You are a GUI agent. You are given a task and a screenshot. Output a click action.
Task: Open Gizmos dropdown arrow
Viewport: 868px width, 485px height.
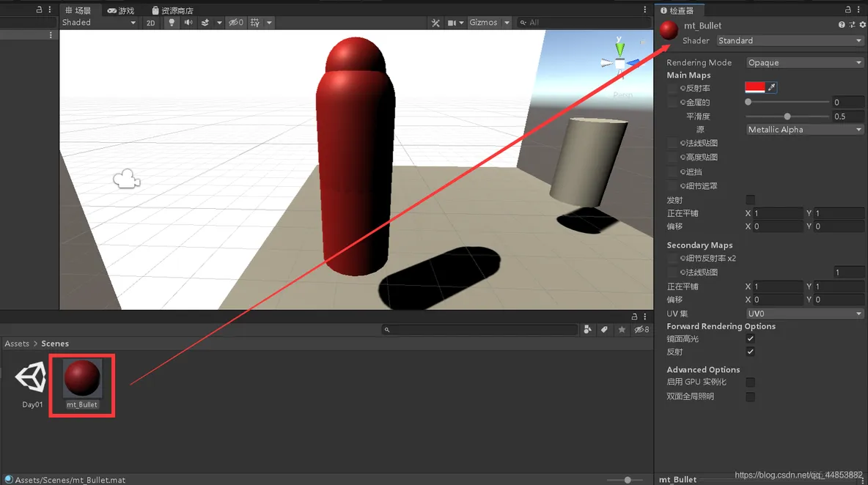[x=507, y=23]
